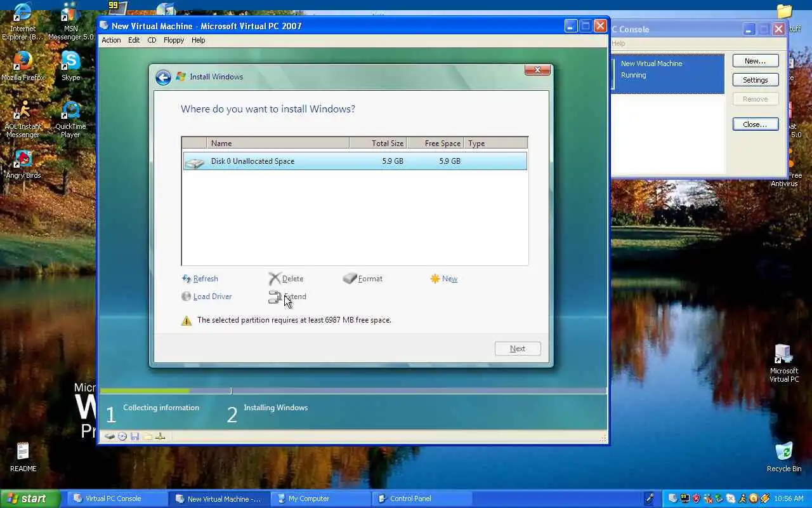
Task: Click the Load Driver disc icon
Action: pyautogui.click(x=187, y=297)
